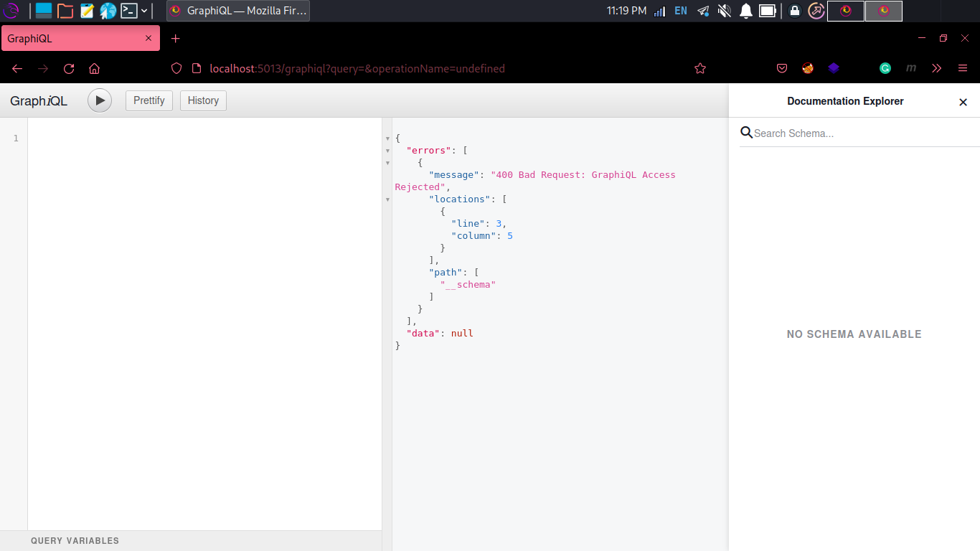Collapse the "locations" array fold arrow
The width and height of the screenshot is (980, 551).
click(388, 199)
